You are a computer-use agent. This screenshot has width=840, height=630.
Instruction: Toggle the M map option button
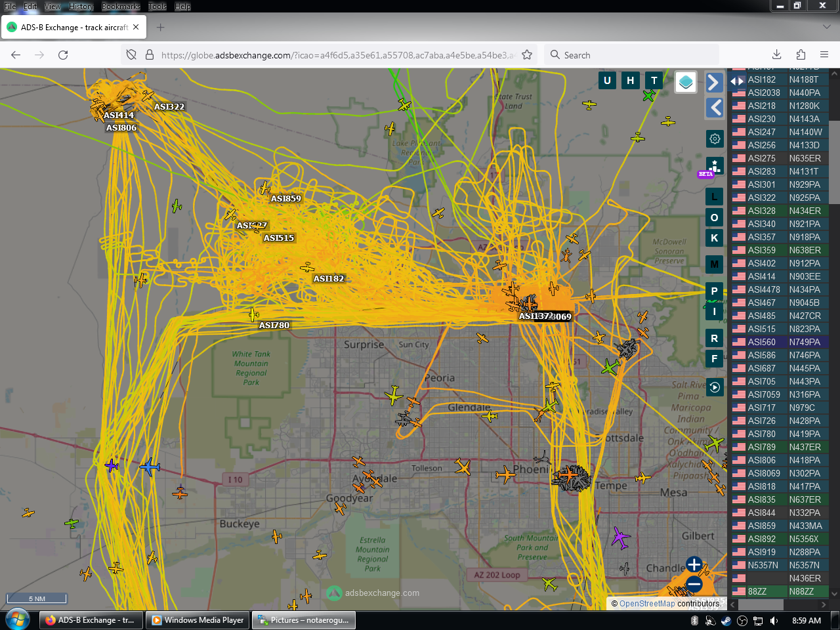(715, 264)
